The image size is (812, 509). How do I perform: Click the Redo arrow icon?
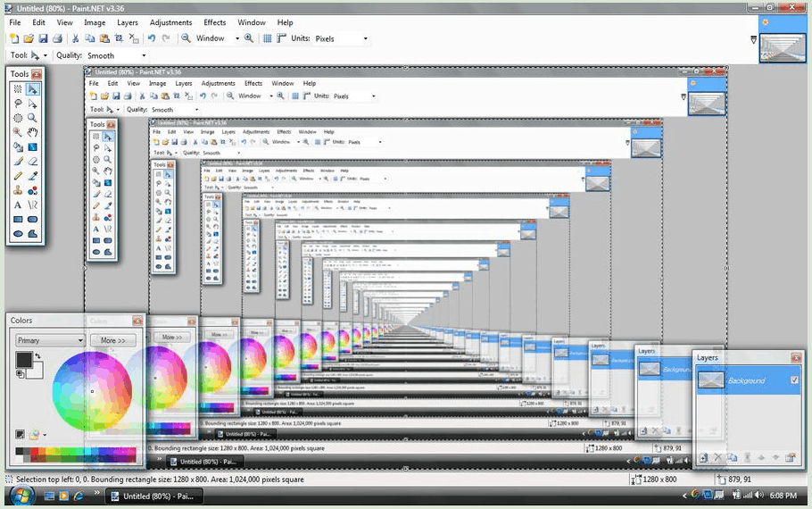166,38
